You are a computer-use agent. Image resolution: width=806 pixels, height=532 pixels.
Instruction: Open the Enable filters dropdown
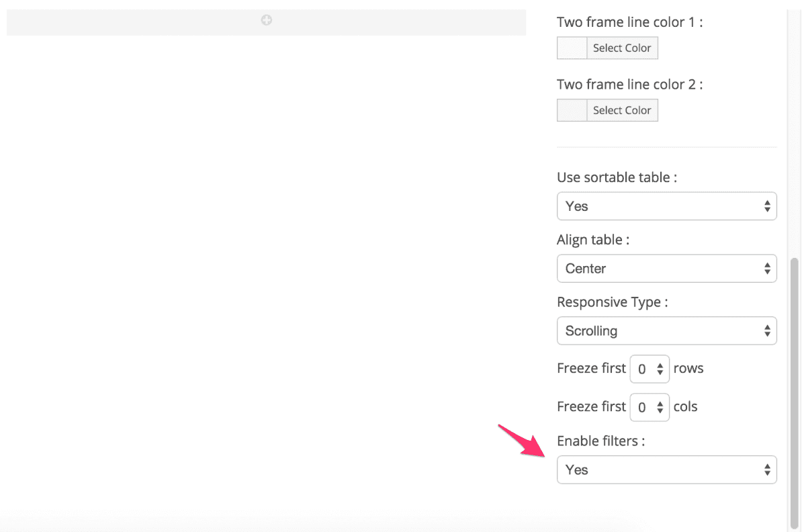click(666, 470)
